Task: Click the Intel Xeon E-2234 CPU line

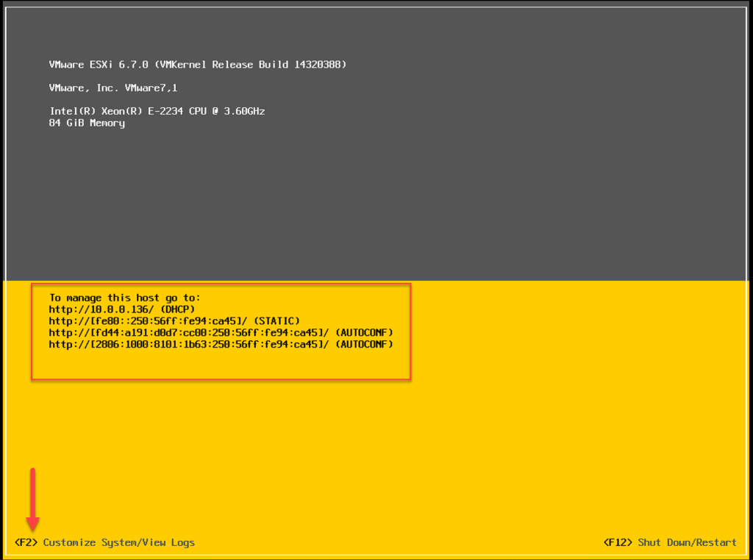Action: coord(156,111)
